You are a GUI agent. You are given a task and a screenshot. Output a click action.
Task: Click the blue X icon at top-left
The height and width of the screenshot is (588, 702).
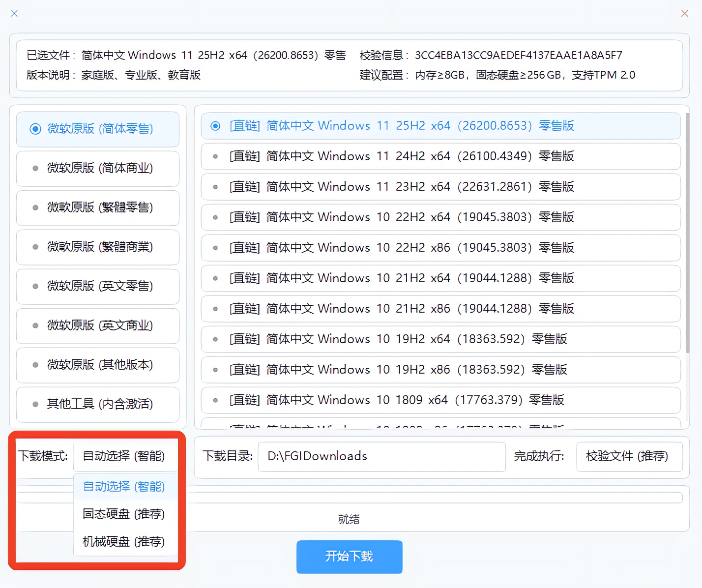[14, 13]
